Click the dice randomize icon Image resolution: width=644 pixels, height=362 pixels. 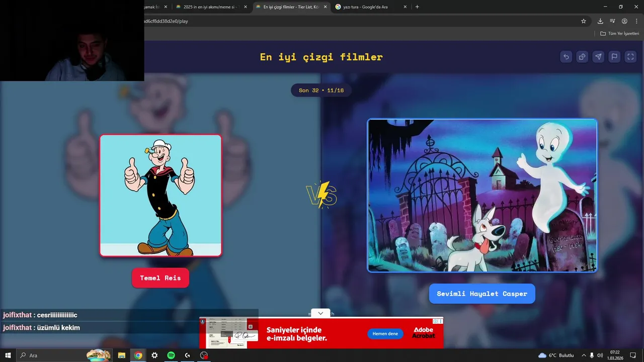pos(582,57)
